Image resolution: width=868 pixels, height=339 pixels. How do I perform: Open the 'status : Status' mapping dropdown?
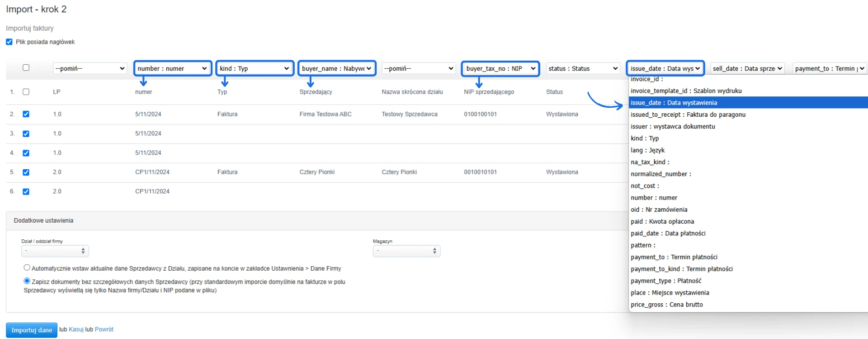click(x=583, y=68)
